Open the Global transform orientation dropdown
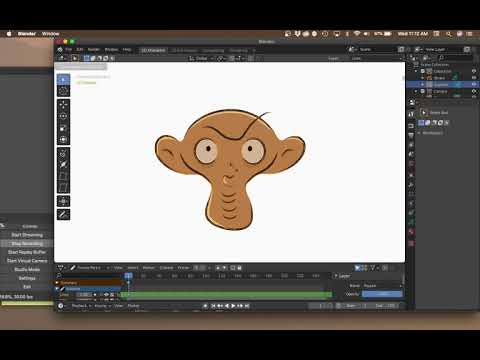The height and width of the screenshot is (360, 480). click(201, 58)
